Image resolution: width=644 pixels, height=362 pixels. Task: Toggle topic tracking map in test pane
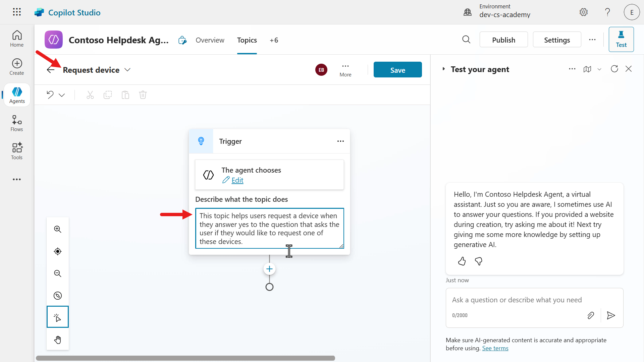[x=588, y=69]
